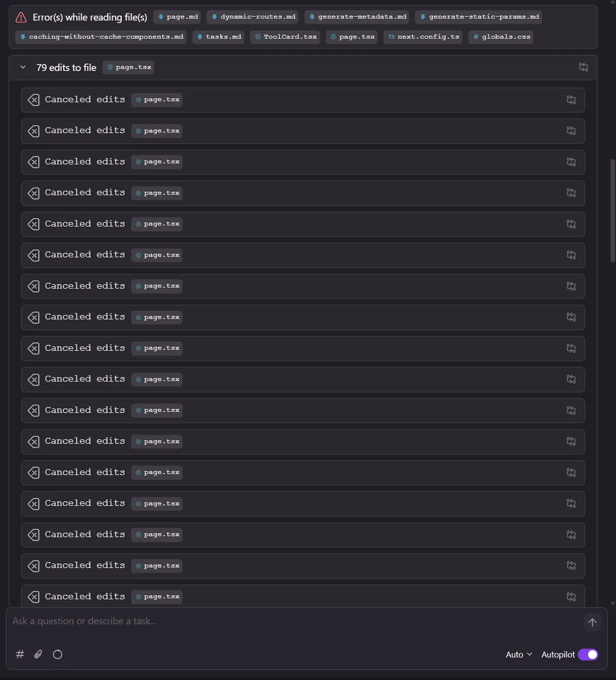Collapse the 79 edits to file section
The image size is (616, 680).
[23, 67]
